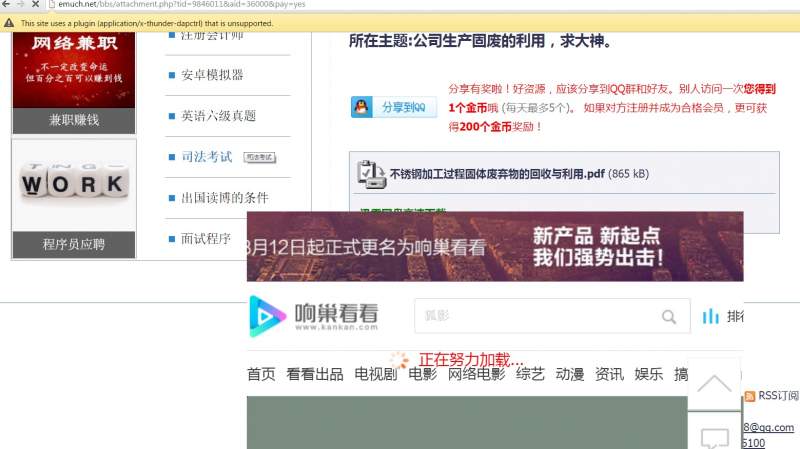Click the 响巢看看 rename banner ad

coord(495,246)
